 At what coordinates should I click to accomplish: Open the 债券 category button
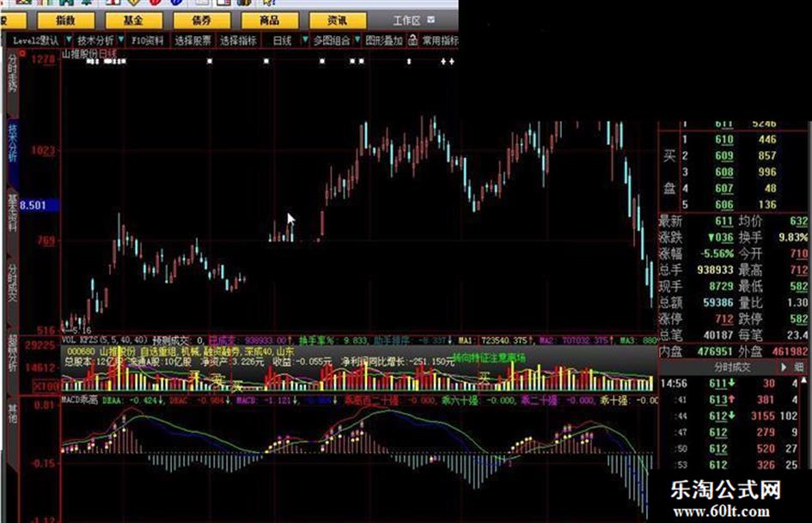[x=201, y=21]
